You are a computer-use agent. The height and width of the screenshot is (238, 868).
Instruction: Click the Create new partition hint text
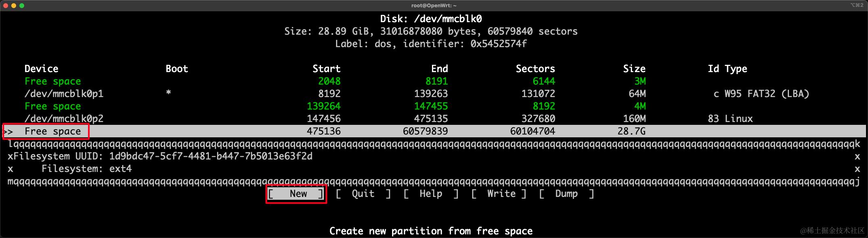431,231
